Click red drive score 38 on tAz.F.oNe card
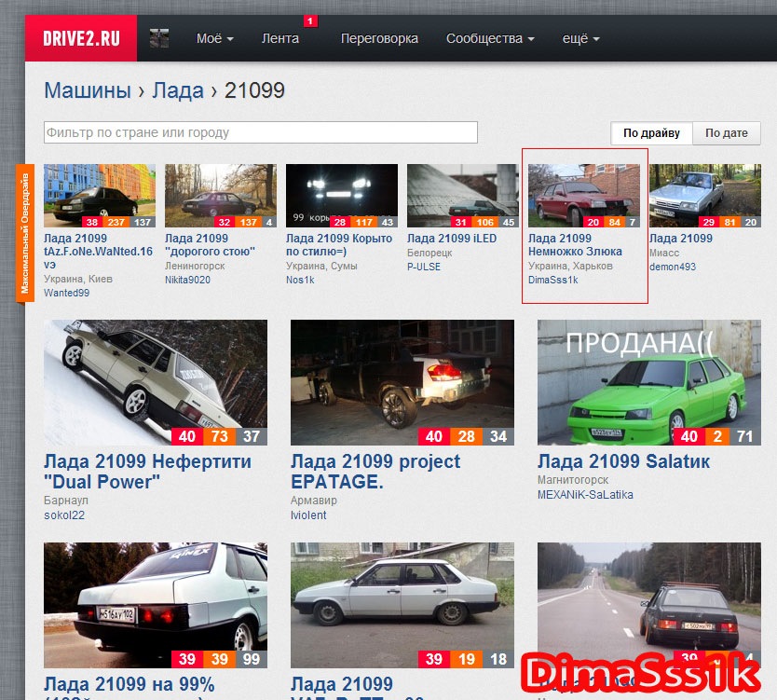The width and height of the screenshot is (777, 700). pos(92,222)
